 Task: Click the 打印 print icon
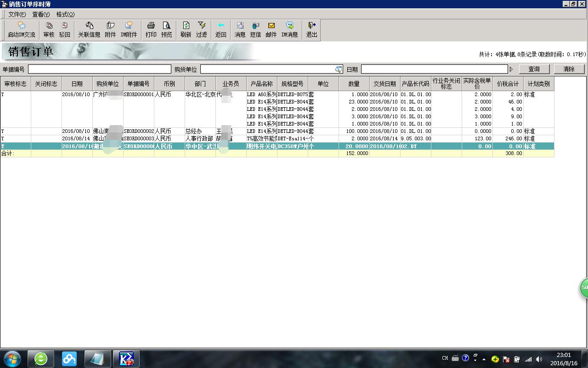click(x=151, y=29)
